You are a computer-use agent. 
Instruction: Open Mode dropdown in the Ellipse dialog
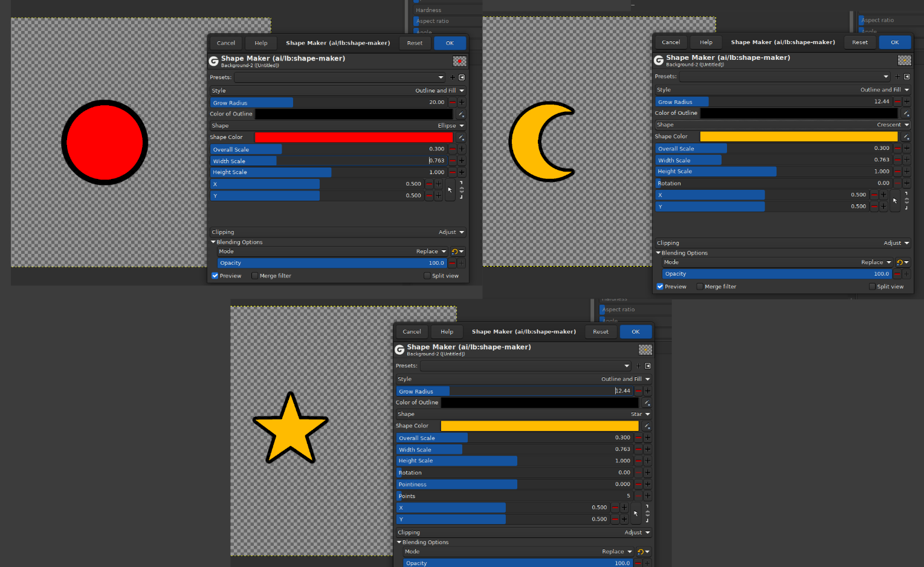coord(332,251)
